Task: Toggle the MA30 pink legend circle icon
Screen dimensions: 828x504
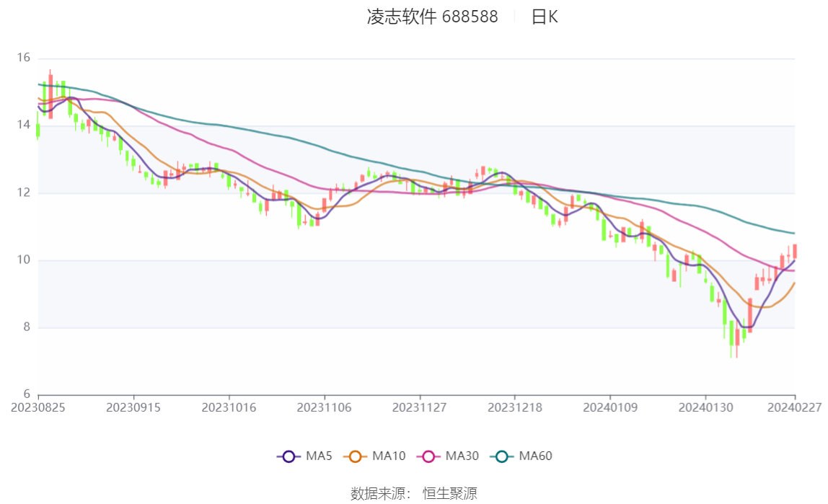Action: coord(428,456)
